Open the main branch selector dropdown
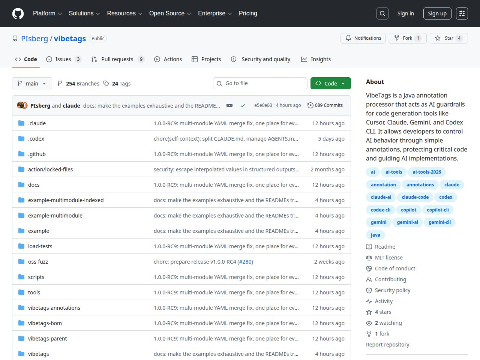 pyautogui.click(x=32, y=83)
